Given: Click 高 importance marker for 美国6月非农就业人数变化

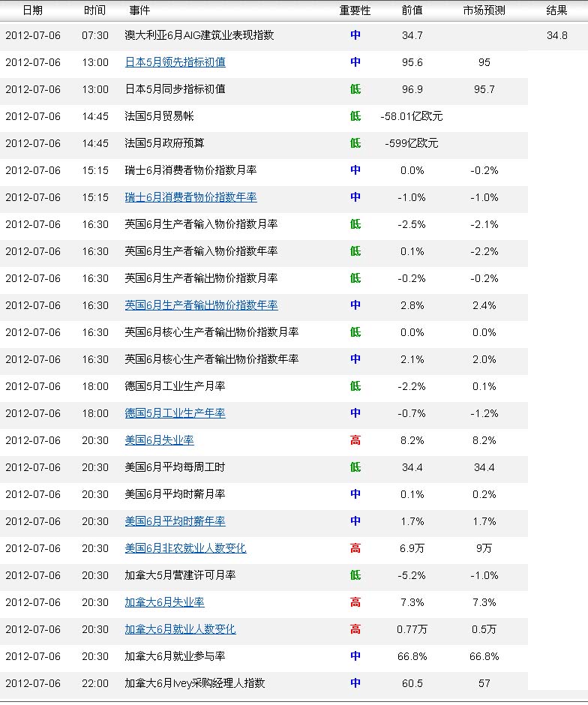Looking at the screenshot, I should (x=355, y=548).
